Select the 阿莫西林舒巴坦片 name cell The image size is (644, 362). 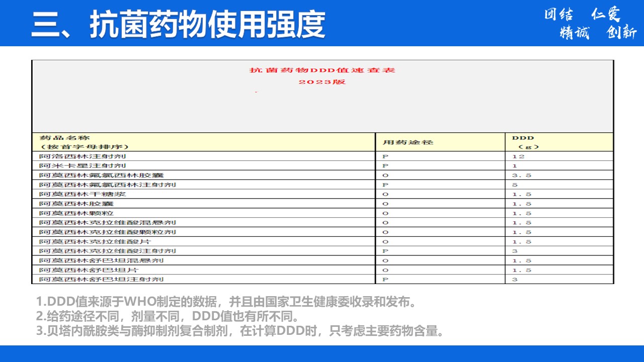tap(204, 270)
